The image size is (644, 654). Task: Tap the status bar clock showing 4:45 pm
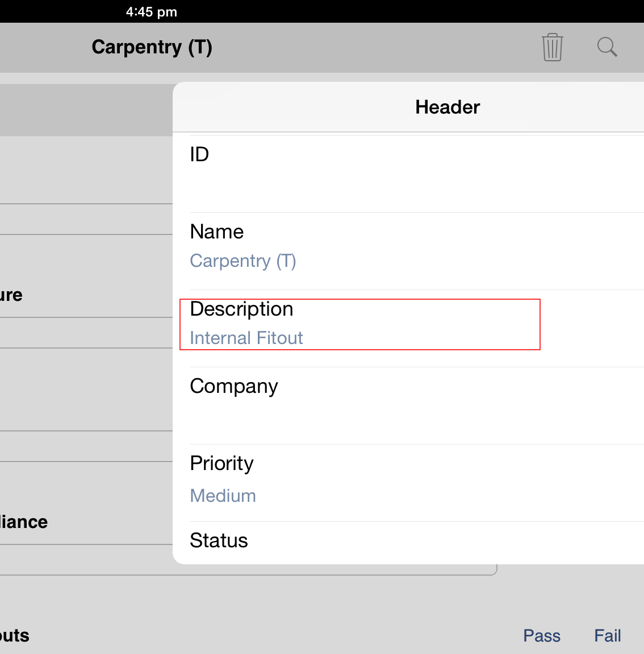pyautogui.click(x=152, y=11)
